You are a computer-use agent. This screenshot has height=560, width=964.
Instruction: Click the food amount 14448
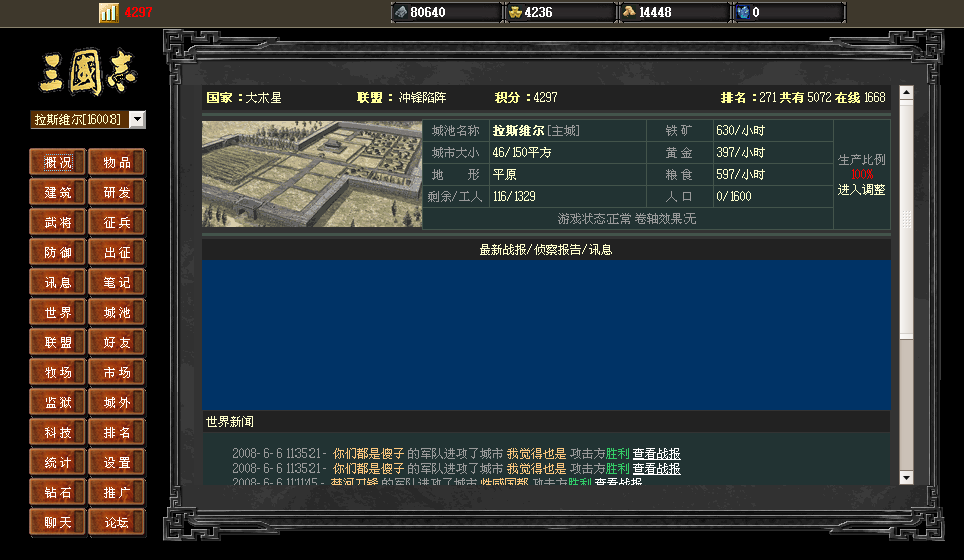coord(655,12)
